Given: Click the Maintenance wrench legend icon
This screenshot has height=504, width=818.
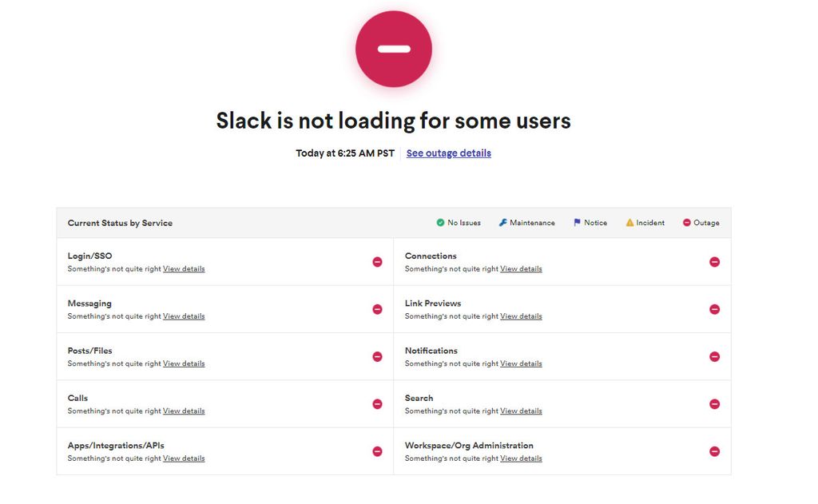Looking at the screenshot, I should (502, 222).
